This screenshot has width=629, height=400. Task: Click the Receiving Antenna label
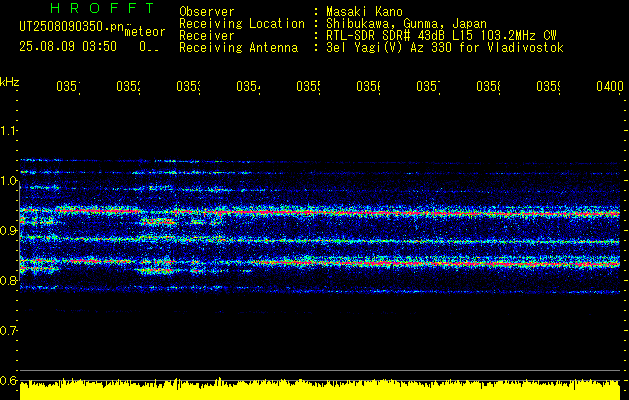239,48
